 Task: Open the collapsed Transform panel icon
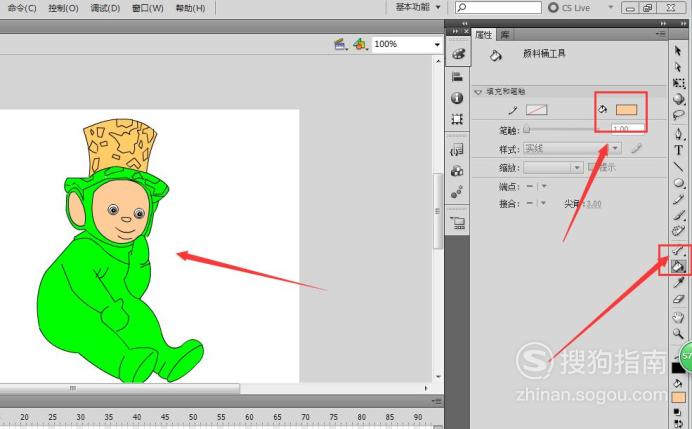tap(457, 119)
